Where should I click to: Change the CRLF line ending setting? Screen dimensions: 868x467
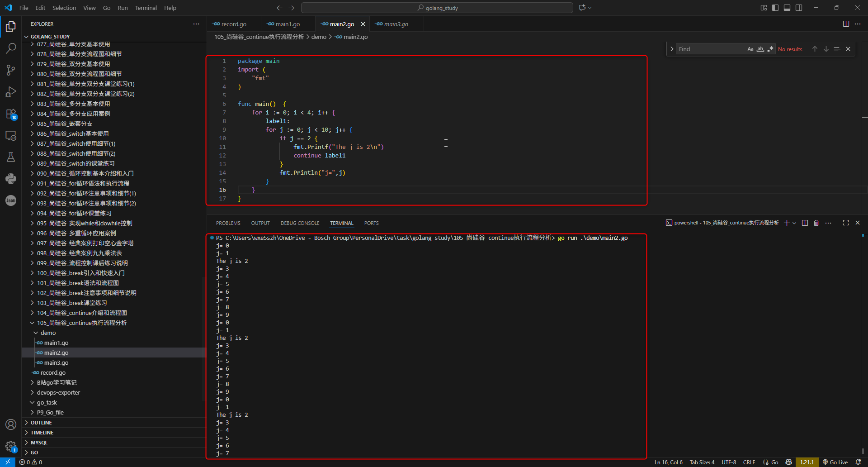749,462
